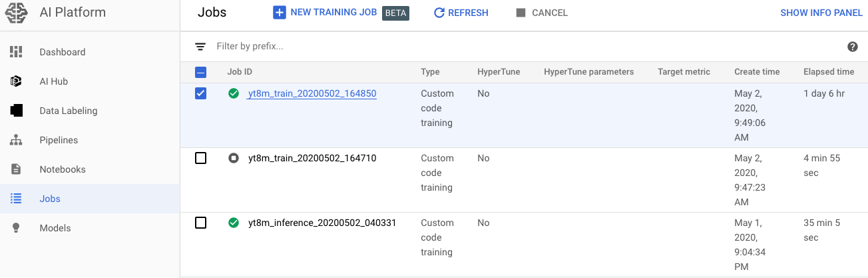Viewport: 868px width, 278px height.
Task: Click the Job ID column header
Action: pos(240,72)
